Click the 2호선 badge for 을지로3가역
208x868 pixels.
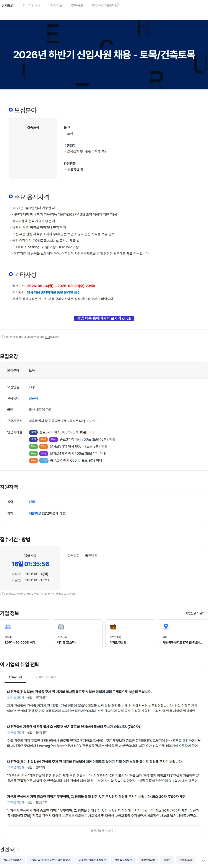33,446
